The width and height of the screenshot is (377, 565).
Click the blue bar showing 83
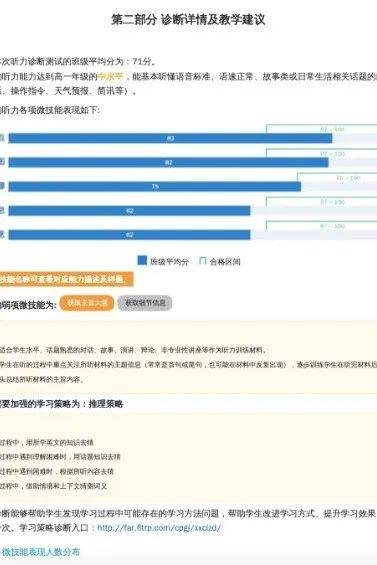170,138
